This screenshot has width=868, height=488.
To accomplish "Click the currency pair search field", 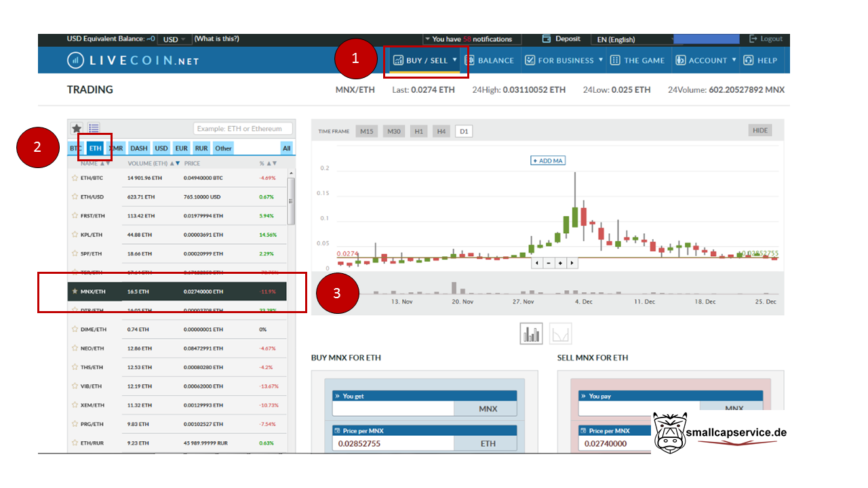I will [243, 129].
